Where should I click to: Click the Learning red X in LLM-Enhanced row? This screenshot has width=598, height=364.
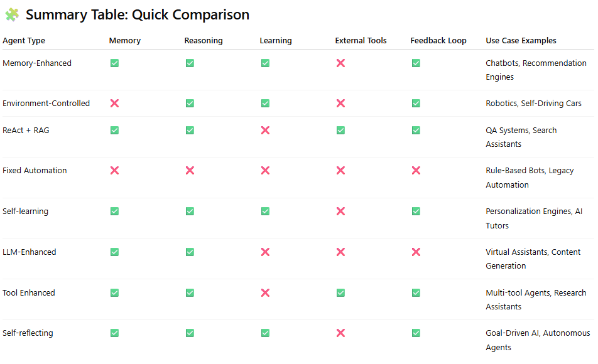click(266, 252)
